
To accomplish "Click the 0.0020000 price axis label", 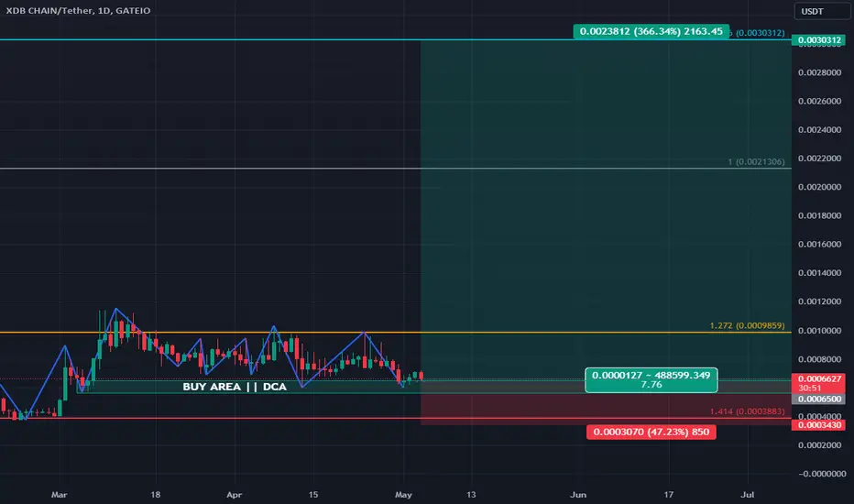I will click(819, 187).
